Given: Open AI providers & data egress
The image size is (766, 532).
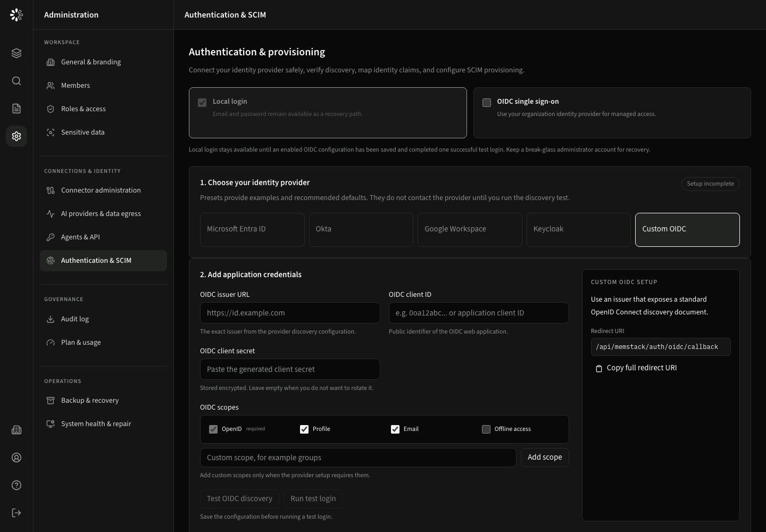Looking at the screenshot, I should (103, 214).
